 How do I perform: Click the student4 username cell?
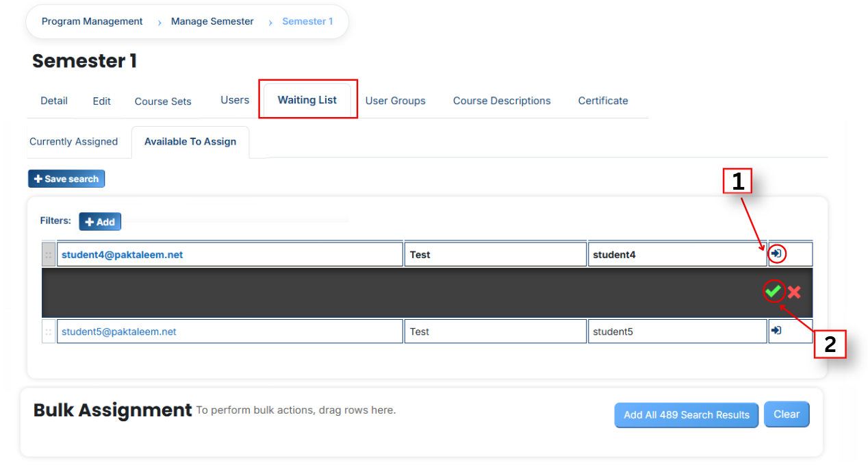coord(677,254)
